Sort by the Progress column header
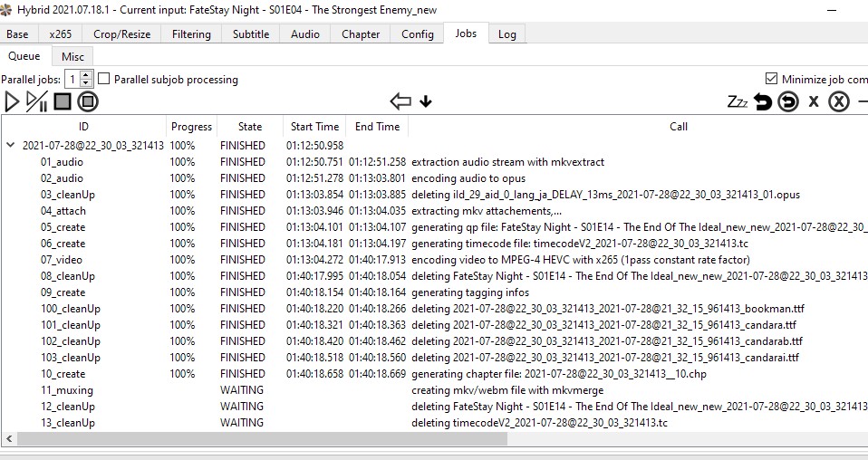Viewport: 868px width, 460px height. (x=191, y=127)
